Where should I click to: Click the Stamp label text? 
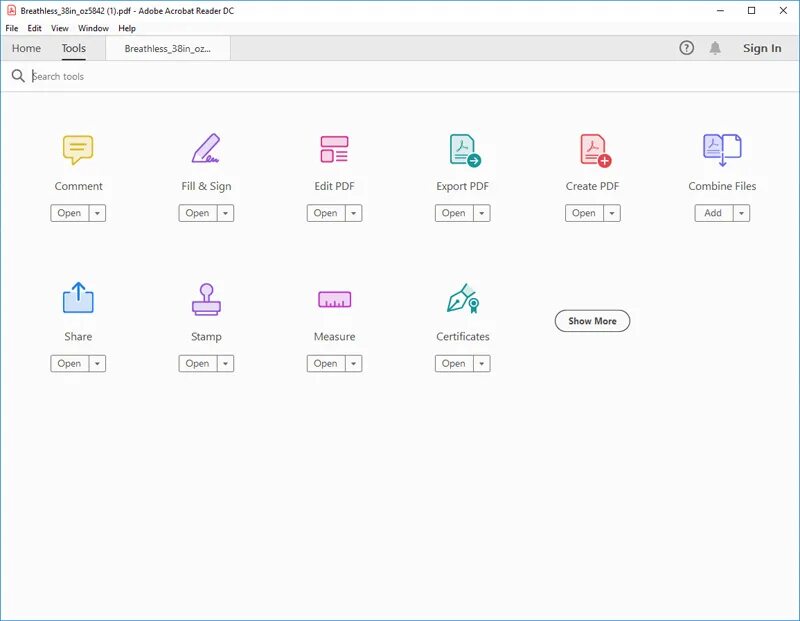(206, 337)
